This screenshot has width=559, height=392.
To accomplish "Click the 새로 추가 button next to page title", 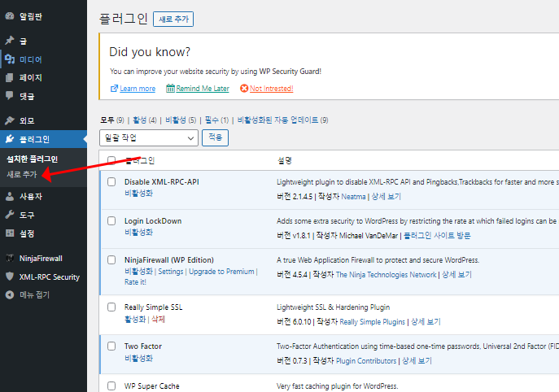I will 173,19.
